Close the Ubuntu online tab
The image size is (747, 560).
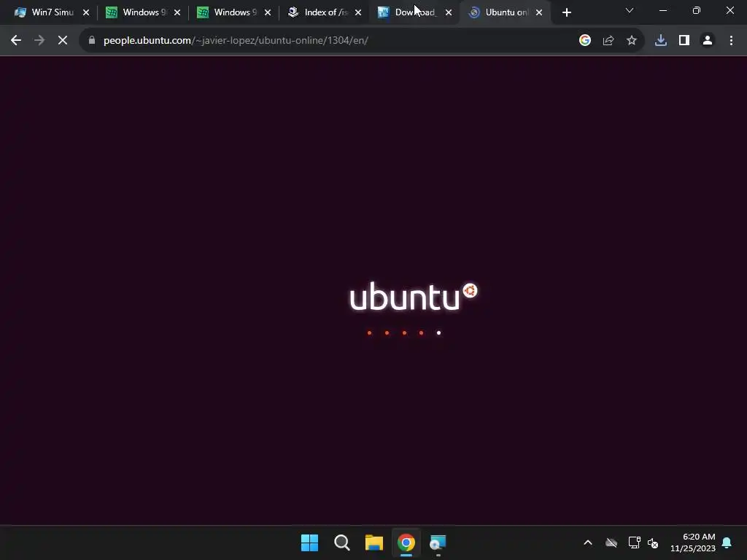tap(539, 13)
